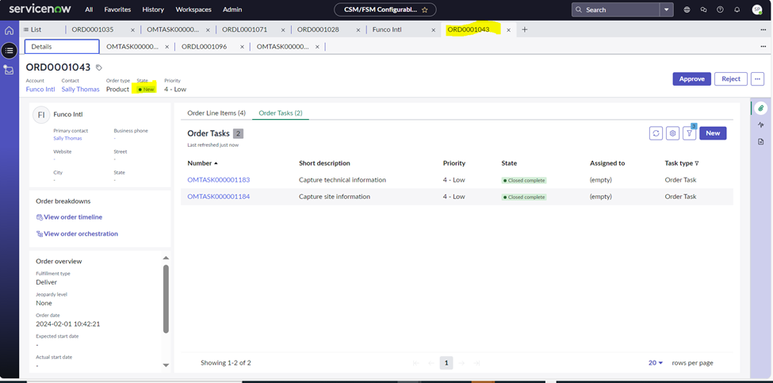Open Sally Thomas primary contact link
This screenshot has width=773, height=383.
pyautogui.click(x=68, y=139)
